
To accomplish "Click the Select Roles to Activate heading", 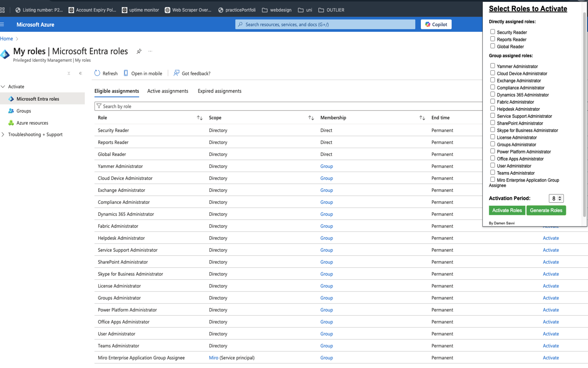I will coord(528,9).
